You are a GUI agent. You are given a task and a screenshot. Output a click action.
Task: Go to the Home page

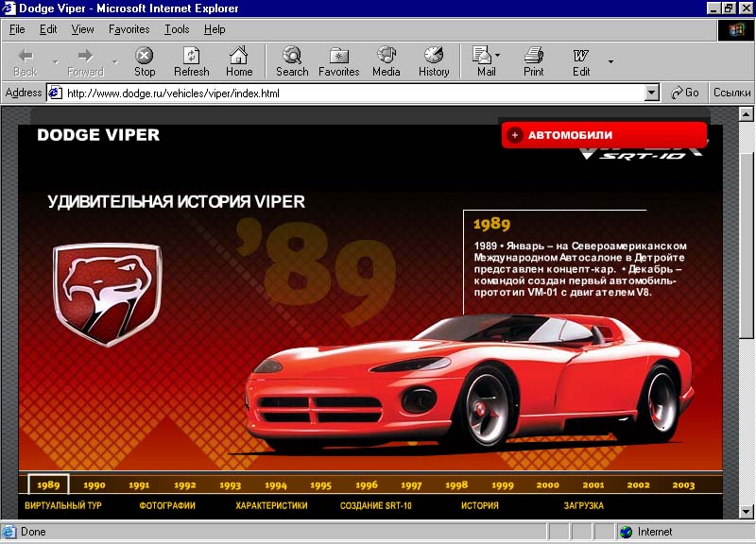click(239, 61)
